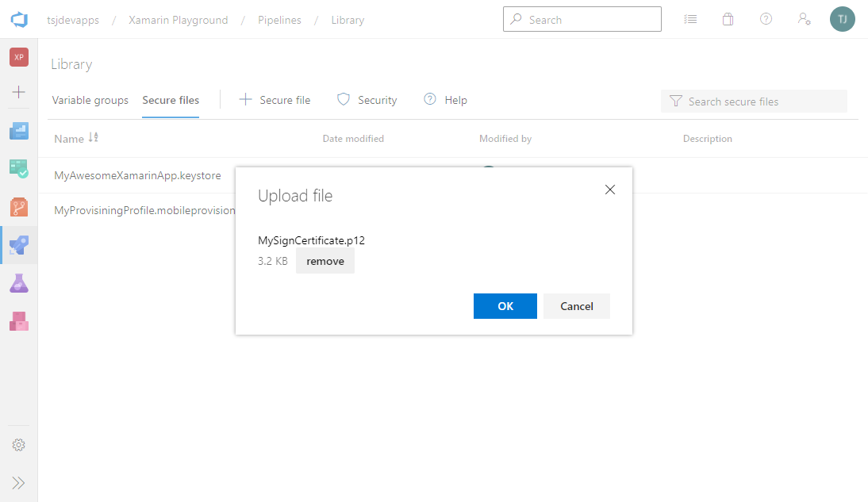This screenshot has height=502, width=868.
Task: Open the Artifacts icon in sidebar
Action: pos(19,321)
